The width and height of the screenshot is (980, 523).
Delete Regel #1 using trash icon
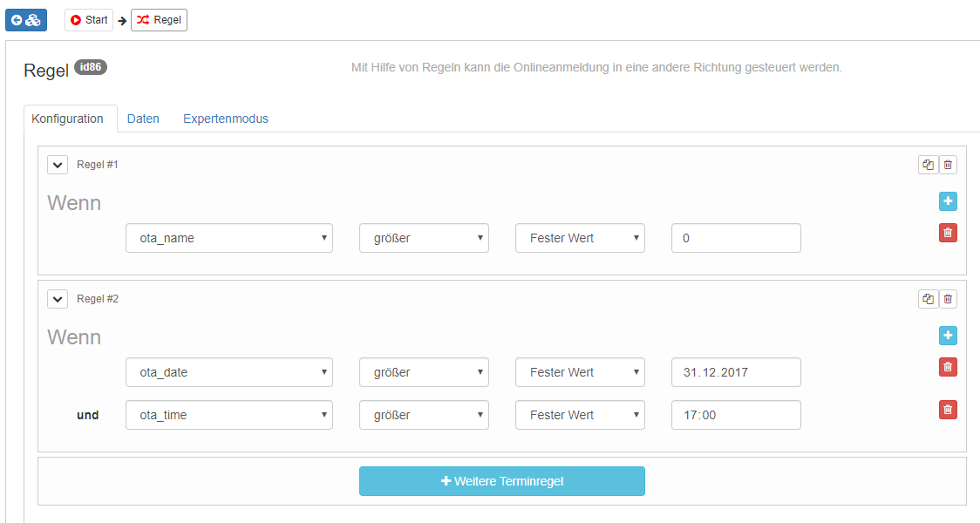click(948, 165)
